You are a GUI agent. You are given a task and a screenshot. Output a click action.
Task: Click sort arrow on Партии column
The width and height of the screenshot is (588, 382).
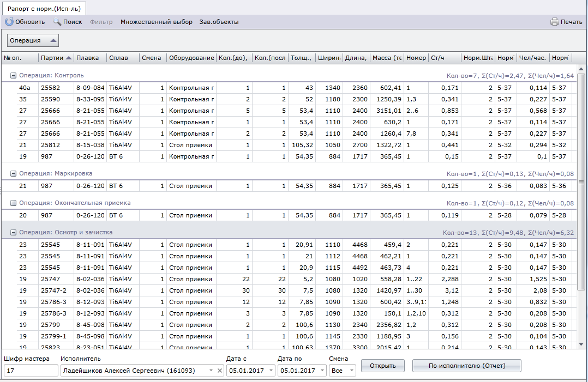(69, 58)
